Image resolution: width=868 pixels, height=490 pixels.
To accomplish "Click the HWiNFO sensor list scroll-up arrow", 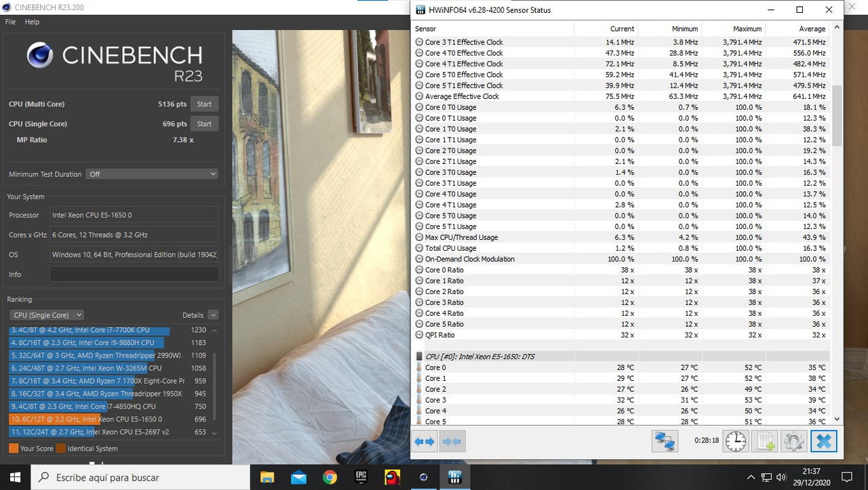I will (837, 28).
